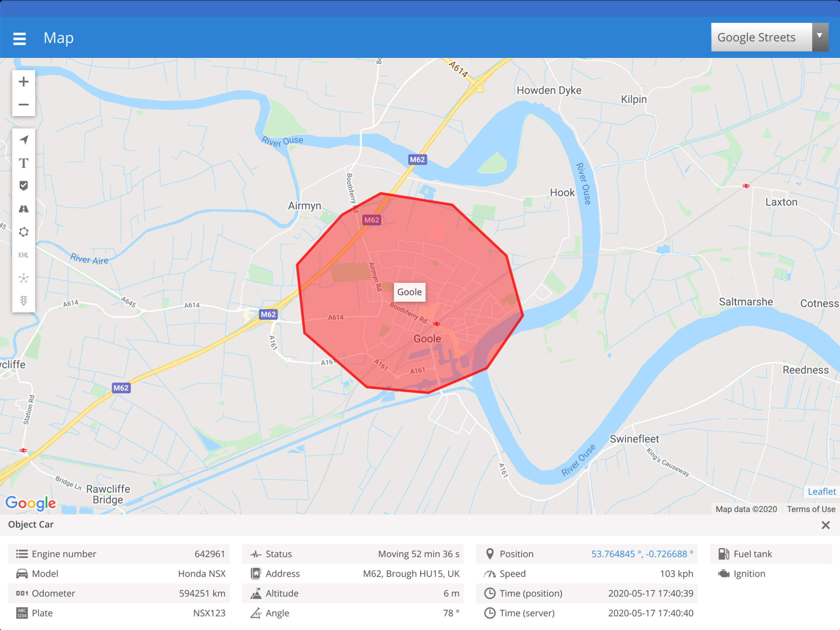Toggle routes layer road icon
The width and height of the screenshot is (840, 630).
(24, 209)
